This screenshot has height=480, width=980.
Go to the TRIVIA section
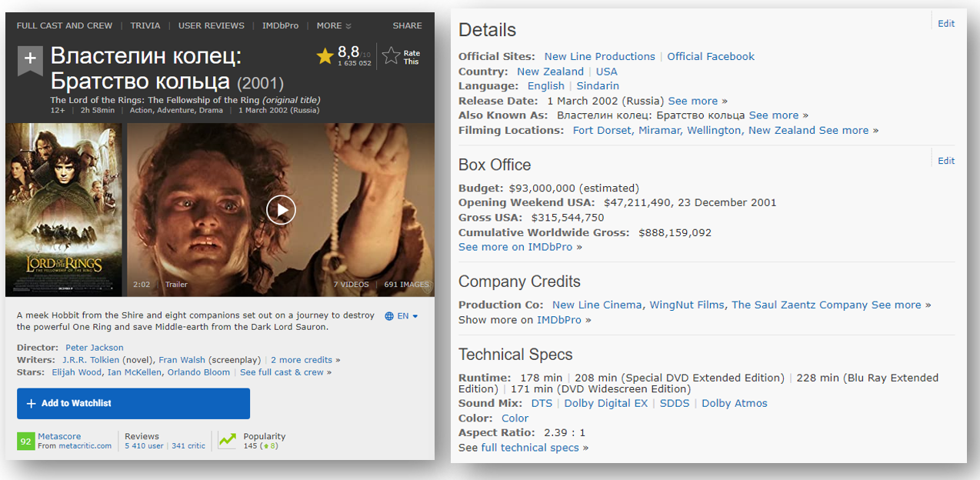coord(145,25)
